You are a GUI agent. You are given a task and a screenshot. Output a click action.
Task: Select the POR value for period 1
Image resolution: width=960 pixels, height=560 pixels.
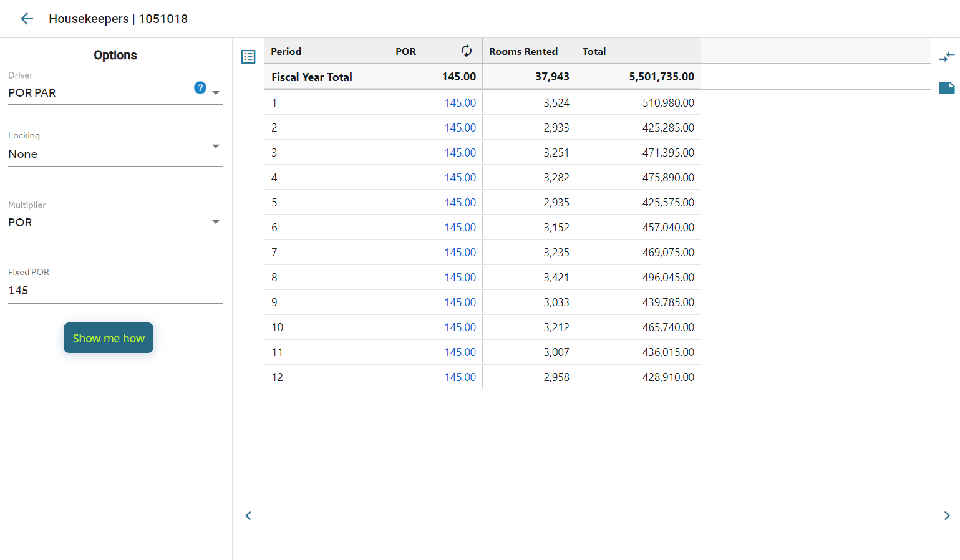460,103
